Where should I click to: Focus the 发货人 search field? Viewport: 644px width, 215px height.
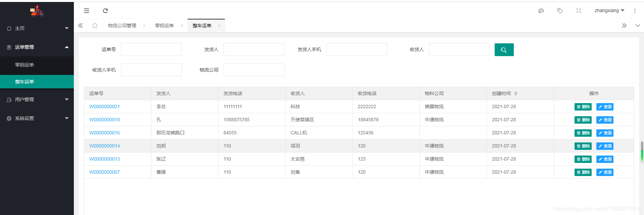point(254,49)
